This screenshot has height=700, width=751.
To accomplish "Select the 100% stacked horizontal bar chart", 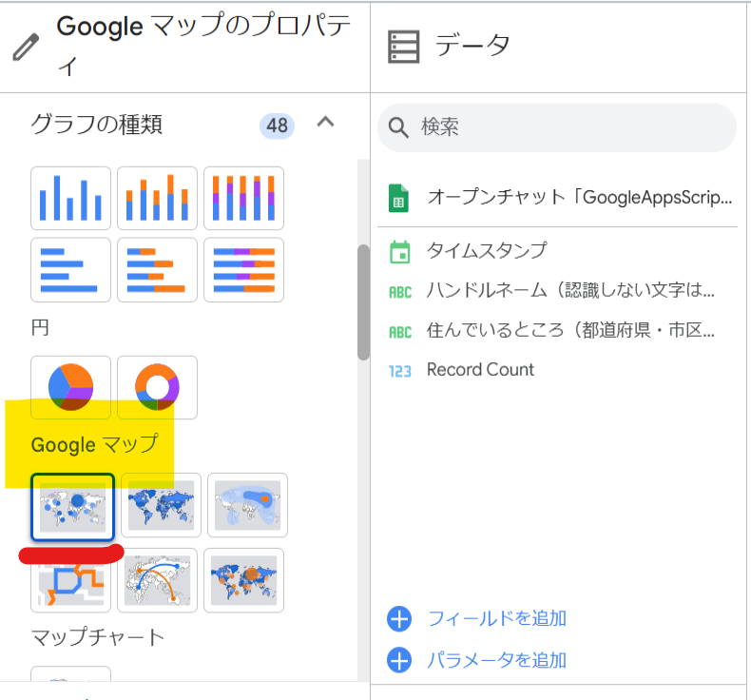I will click(243, 270).
